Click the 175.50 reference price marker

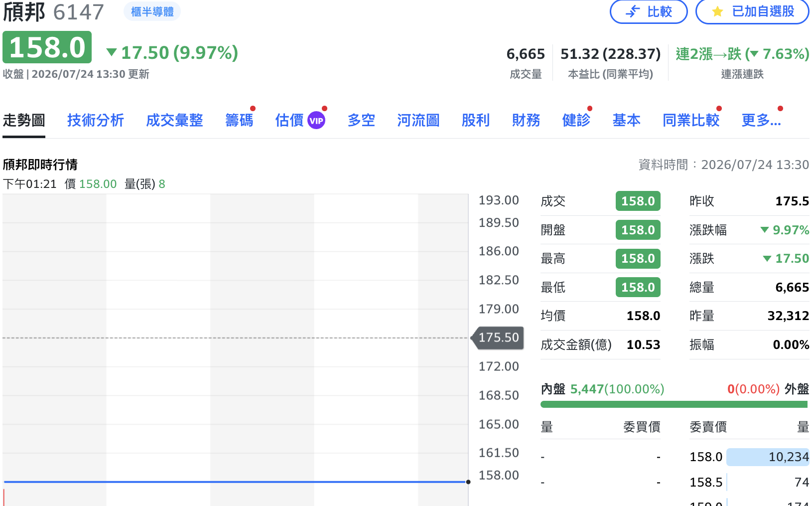coord(498,337)
